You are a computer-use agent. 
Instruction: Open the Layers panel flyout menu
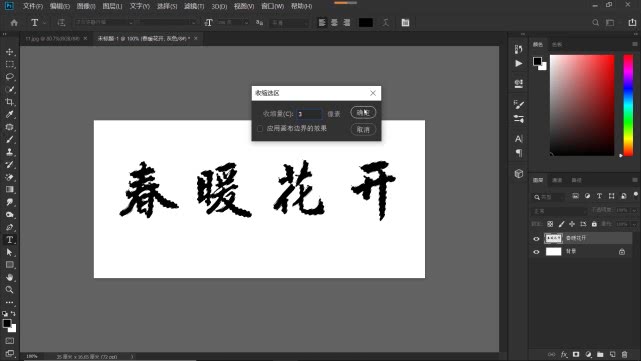[x=635, y=180]
